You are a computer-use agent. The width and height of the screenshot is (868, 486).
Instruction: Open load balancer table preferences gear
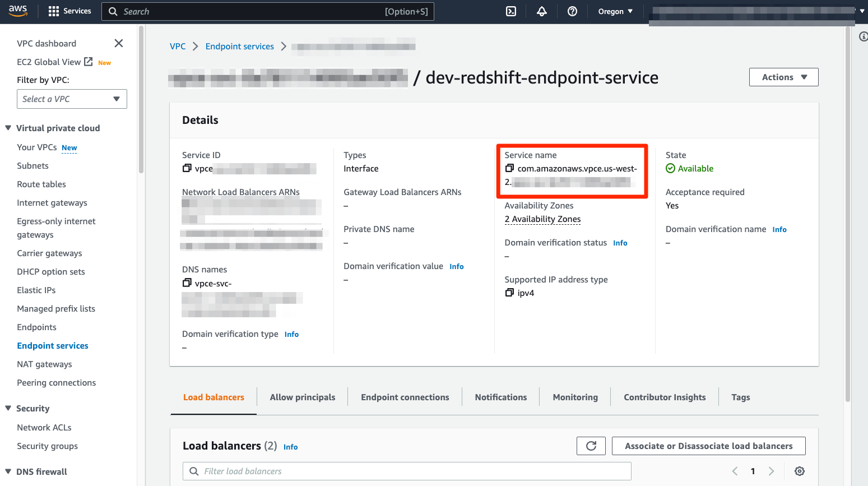pos(800,471)
